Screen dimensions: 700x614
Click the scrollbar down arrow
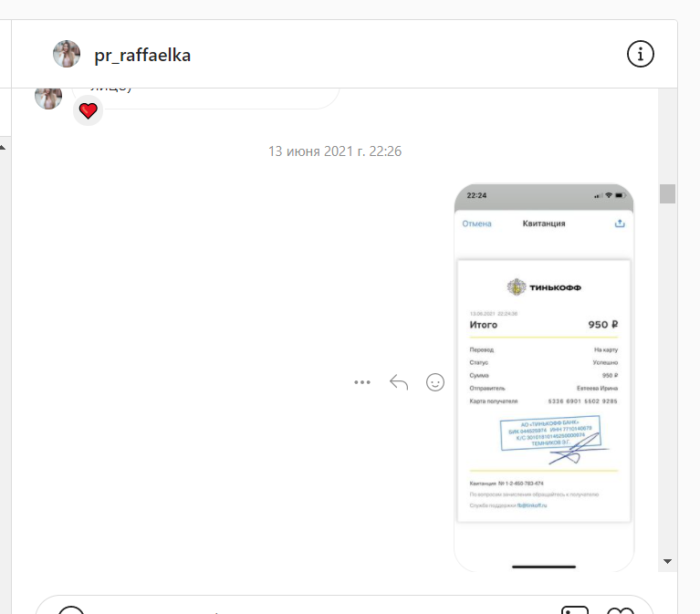pos(667,561)
